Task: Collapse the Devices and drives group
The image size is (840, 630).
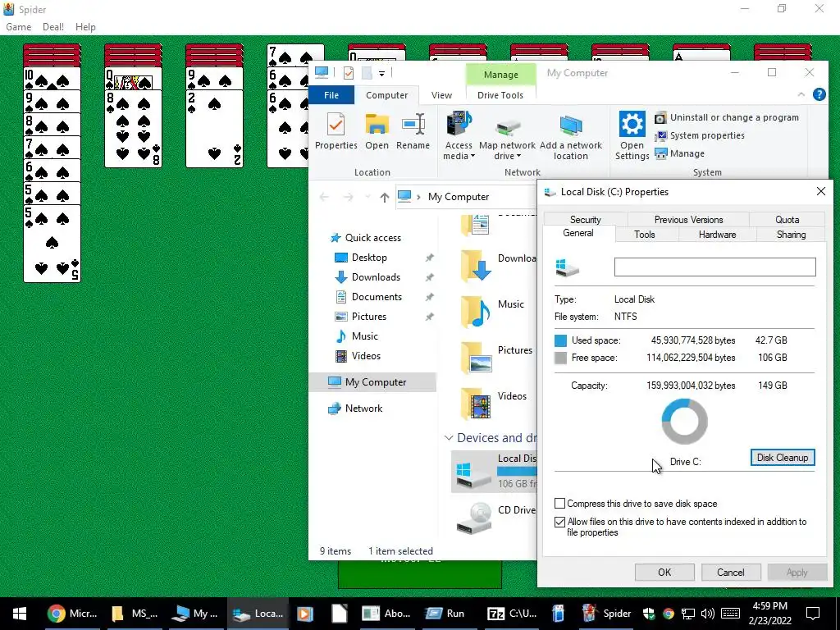Action: coord(449,438)
